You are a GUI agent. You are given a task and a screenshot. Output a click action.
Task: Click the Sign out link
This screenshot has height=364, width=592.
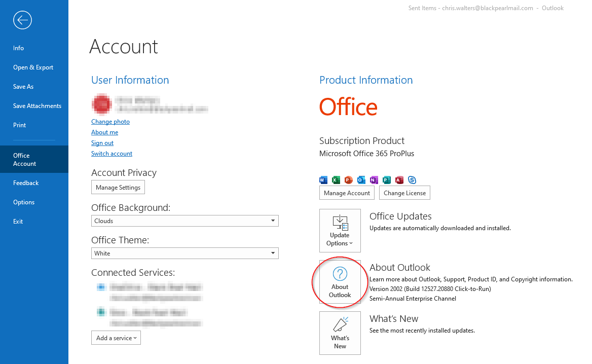(102, 143)
